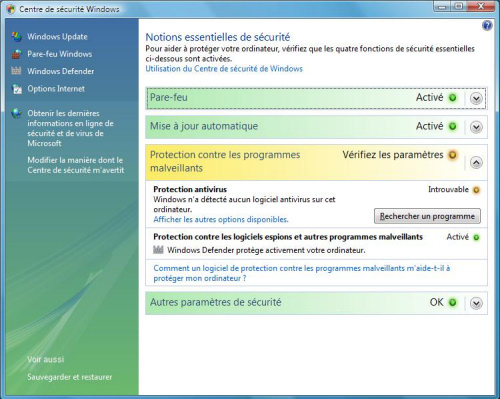Image resolution: width=500 pixels, height=399 pixels.
Task: Open Windows Update from the sidebar
Action: click(x=57, y=37)
